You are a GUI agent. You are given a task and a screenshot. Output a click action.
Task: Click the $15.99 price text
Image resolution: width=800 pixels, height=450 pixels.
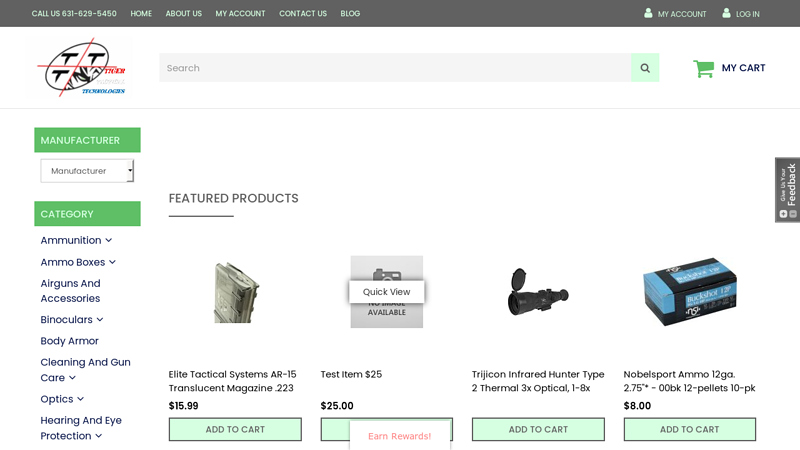(184, 406)
